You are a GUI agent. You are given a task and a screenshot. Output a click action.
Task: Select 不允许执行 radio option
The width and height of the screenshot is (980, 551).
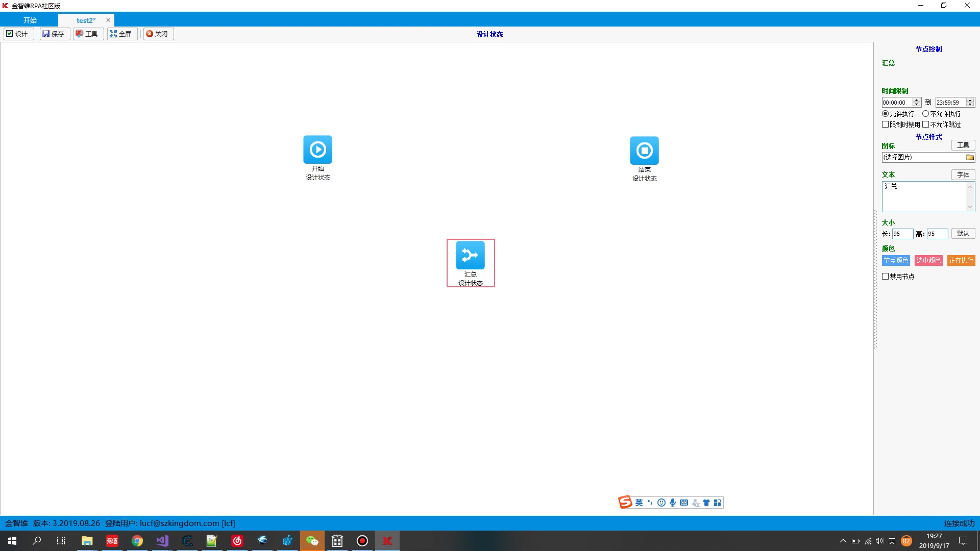(941, 114)
